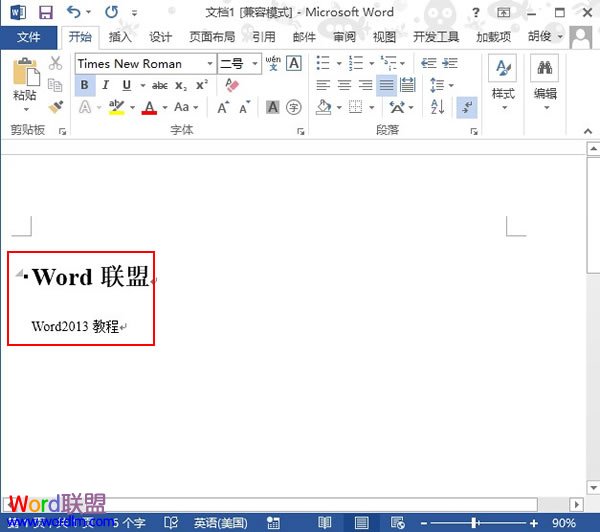600x532 pixels.
Task: Open the 段落 Paragraph dialog launcher
Action: coord(474,132)
